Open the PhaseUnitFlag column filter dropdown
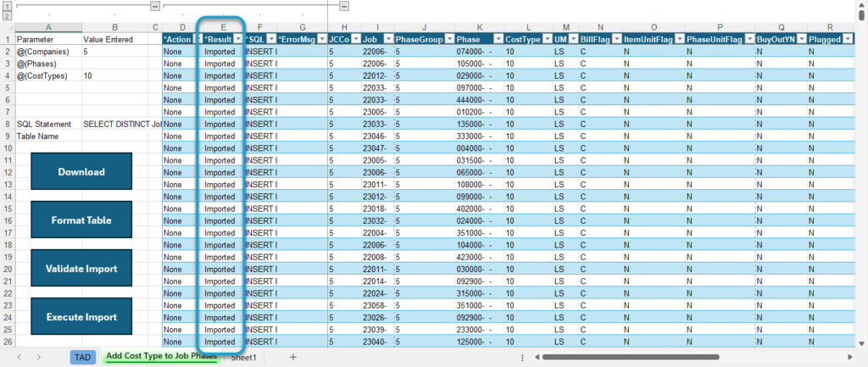868x367 pixels. (x=748, y=39)
